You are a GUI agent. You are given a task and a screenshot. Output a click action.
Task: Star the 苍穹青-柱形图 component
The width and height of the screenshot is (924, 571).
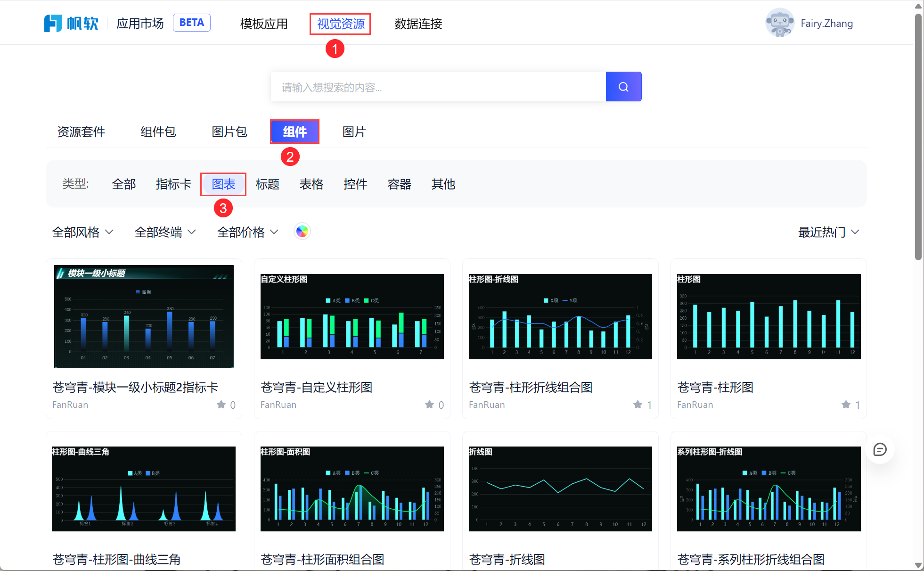(846, 405)
